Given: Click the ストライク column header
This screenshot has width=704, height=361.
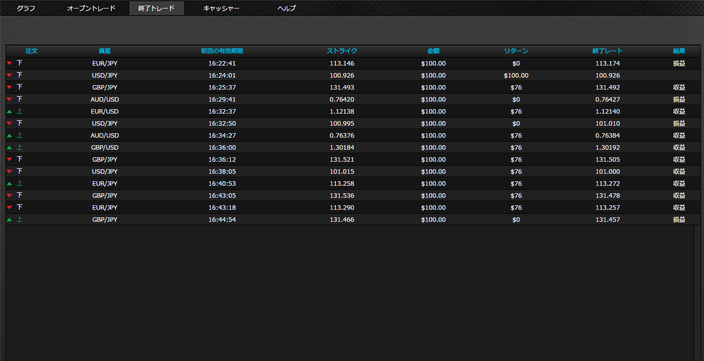Looking at the screenshot, I should 342,51.
